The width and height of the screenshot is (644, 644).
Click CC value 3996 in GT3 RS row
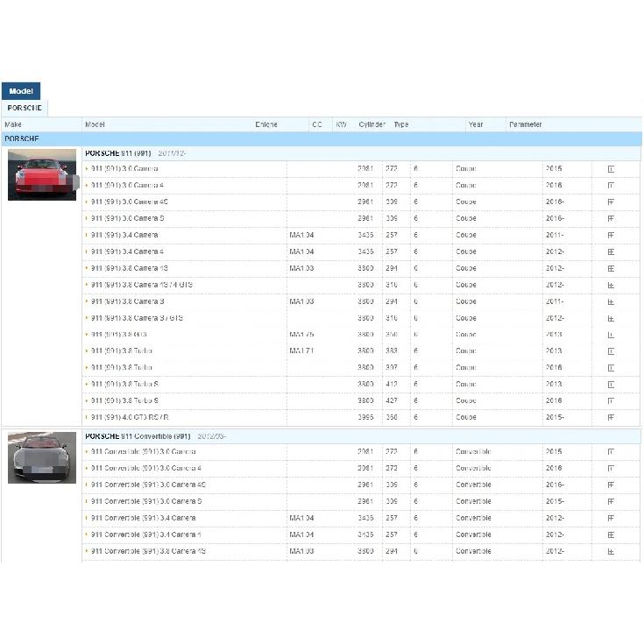click(365, 417)
